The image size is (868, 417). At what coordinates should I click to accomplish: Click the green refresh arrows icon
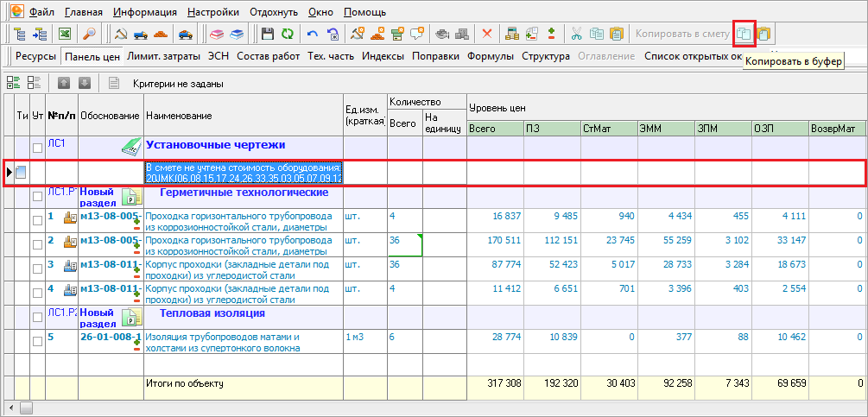(x=287, y=34)
